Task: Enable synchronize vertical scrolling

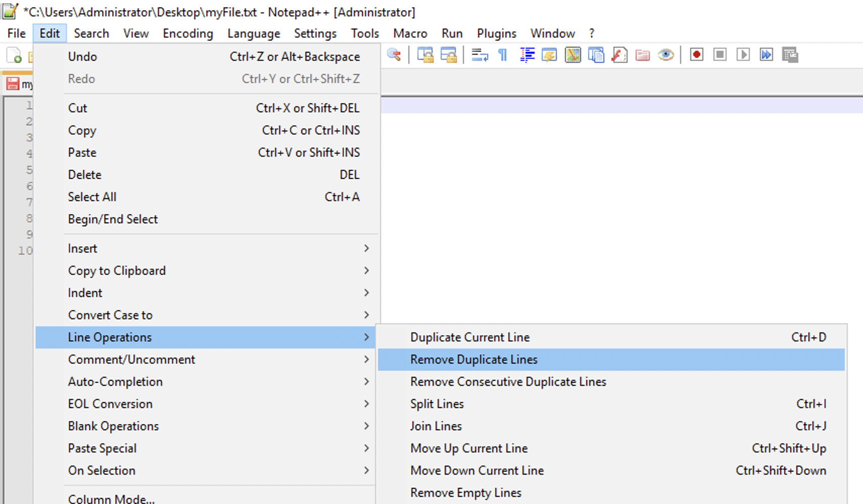Action: click(x=426, y=55)
